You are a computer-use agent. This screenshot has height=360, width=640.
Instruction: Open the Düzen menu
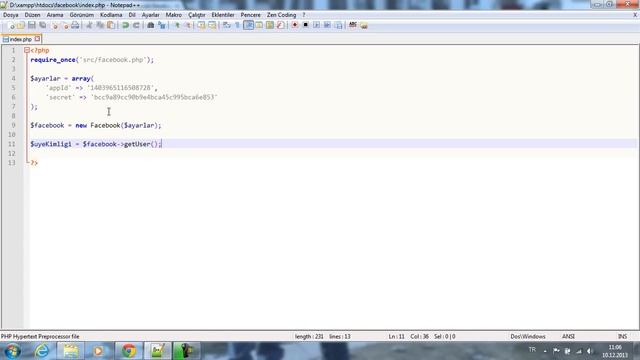click(32, 15)
